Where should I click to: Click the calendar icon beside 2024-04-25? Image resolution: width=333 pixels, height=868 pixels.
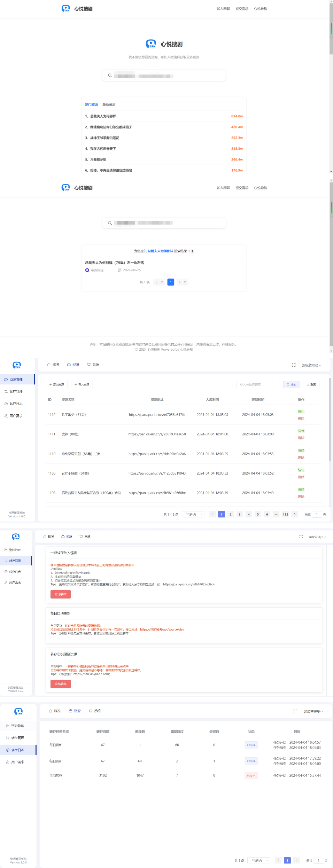pos(119,270)
